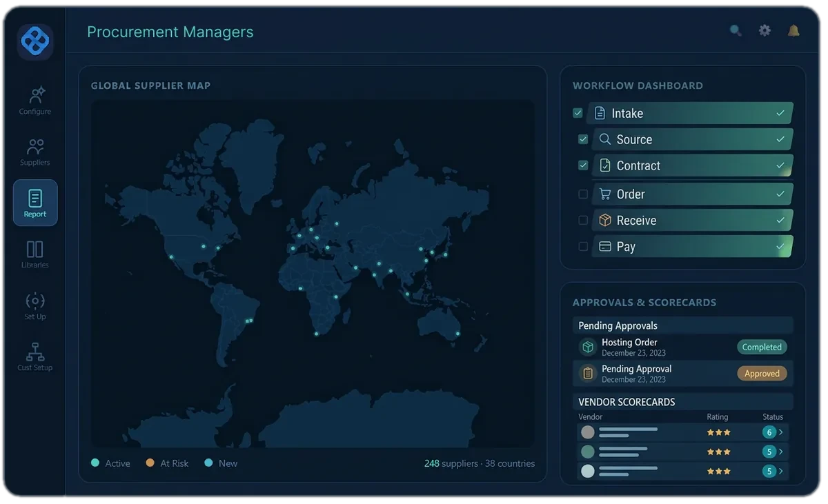Open the Suppliers sidebar item
Image resolution: width=828 pixels, height=504 pixels.
(35, 152)
